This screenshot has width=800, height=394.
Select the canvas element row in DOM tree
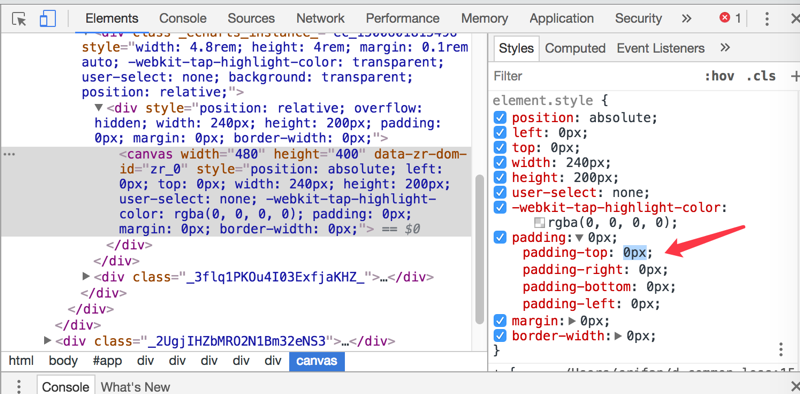tap(236, 191)
